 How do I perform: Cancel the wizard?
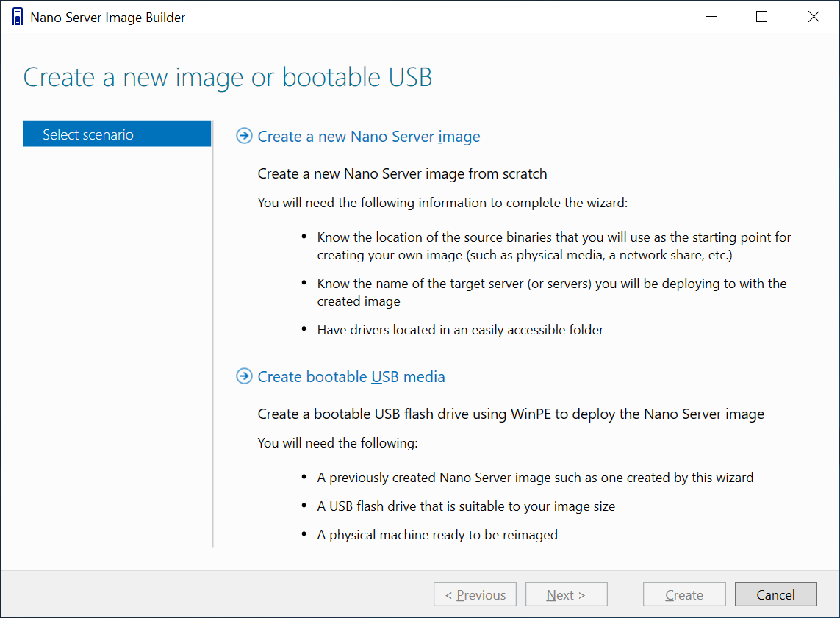(x=776, y=594)
